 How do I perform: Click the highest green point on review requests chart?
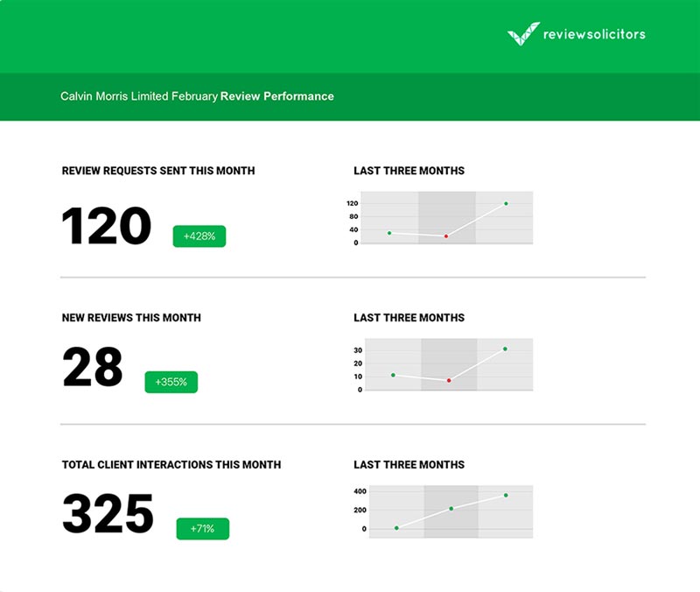coord(506,203)
